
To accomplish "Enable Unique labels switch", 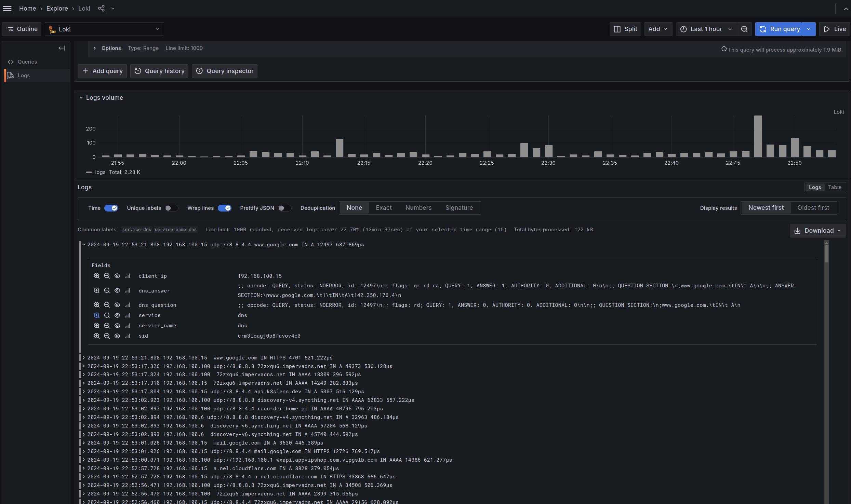I will pyautogui.click(x=171, y=208).
